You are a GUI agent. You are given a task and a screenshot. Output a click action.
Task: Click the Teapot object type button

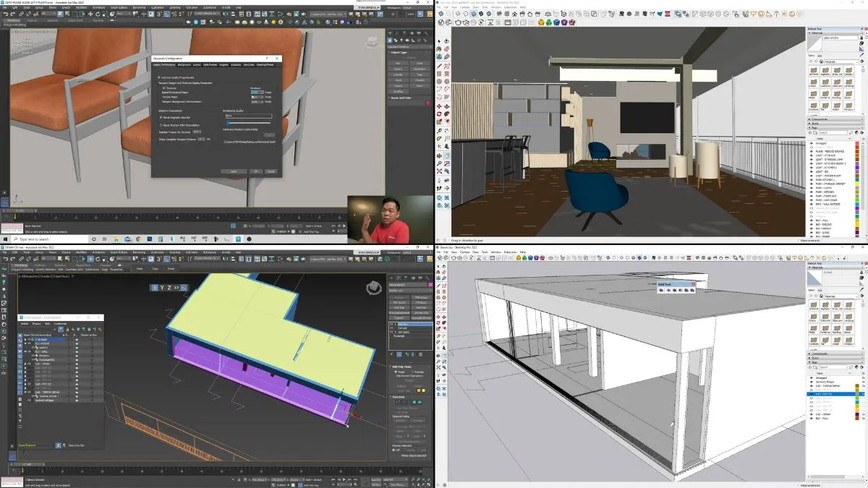click(x=399, y=85)
